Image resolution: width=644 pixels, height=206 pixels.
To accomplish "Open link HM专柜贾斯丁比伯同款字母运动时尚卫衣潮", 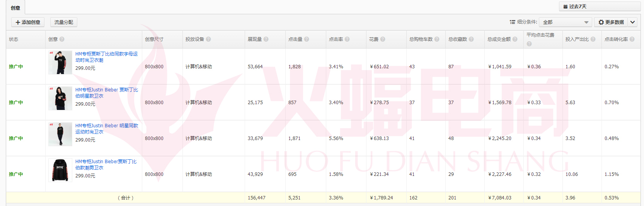I will click(106, 57).
